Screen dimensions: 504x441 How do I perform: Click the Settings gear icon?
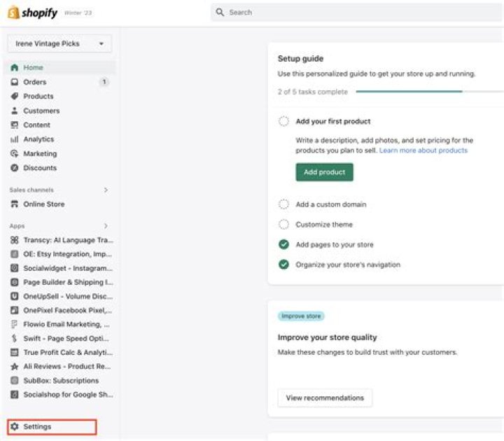[15, 426]
